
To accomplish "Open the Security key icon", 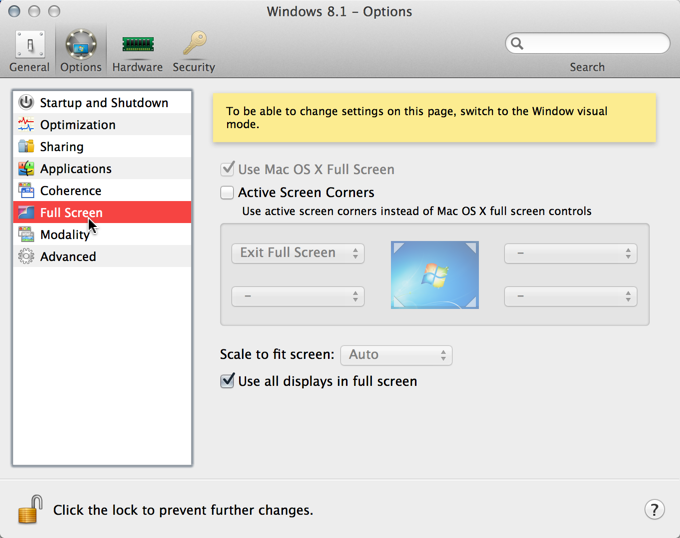I will click(x=194, y=43).
